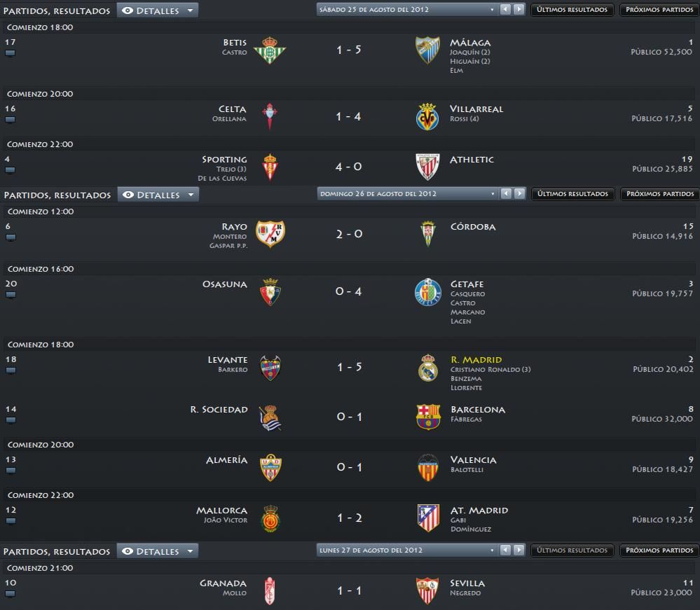Click TV icon under Sporting match
This screenshot has height=610, width=700.
pos(10,170)
